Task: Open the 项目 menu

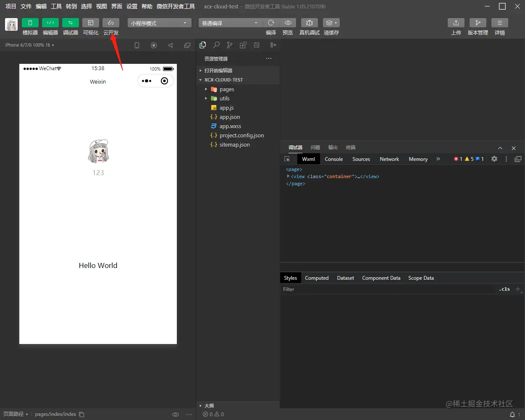Action: pyautogui.click(x=11, y=6)
